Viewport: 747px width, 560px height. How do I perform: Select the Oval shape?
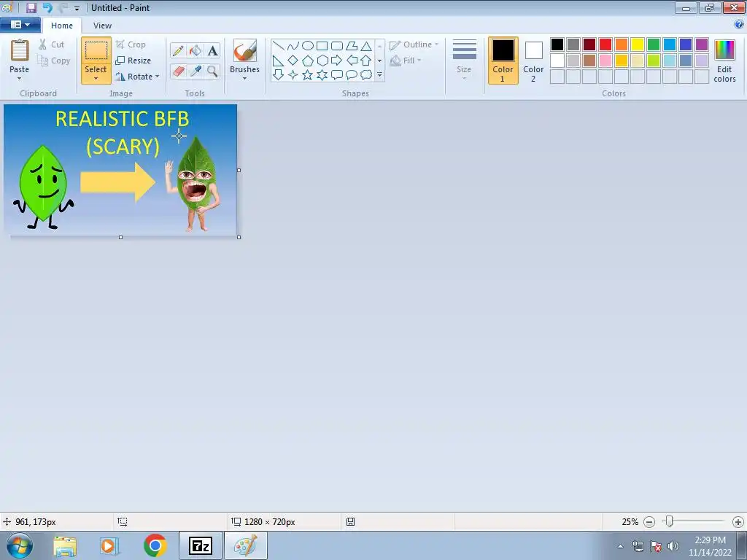(x=308, y=46)
